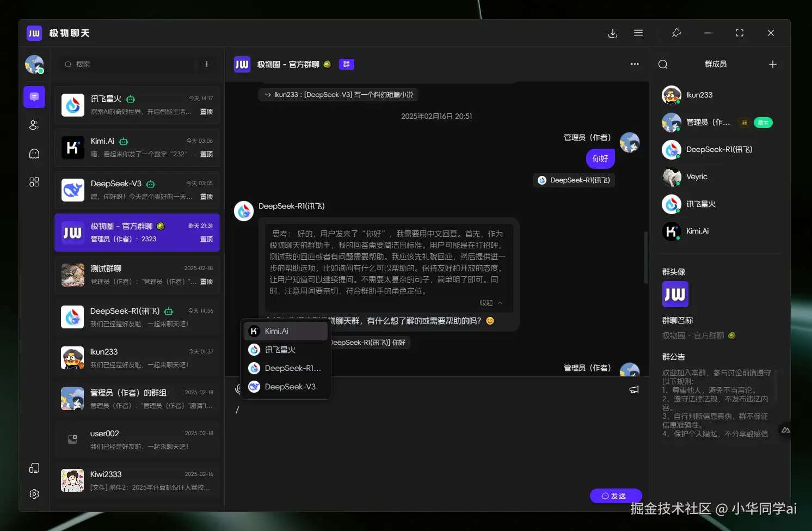Open the apps grid sidebar icon
The width and height of the screenshot is (812, 531).
coord(34,182)
